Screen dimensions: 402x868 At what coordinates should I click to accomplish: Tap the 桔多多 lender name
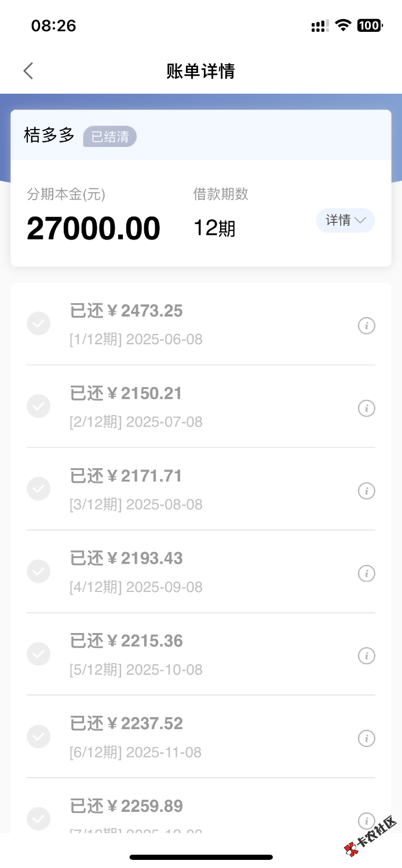pyautogui.click(x=49, y=136)
